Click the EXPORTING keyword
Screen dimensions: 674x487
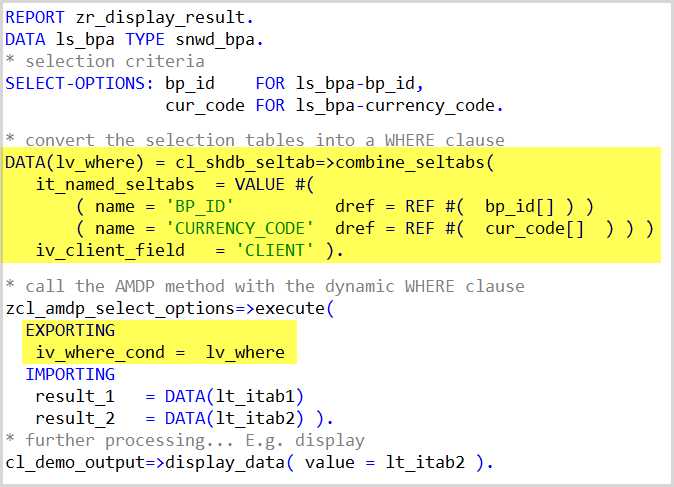[70, 330]
